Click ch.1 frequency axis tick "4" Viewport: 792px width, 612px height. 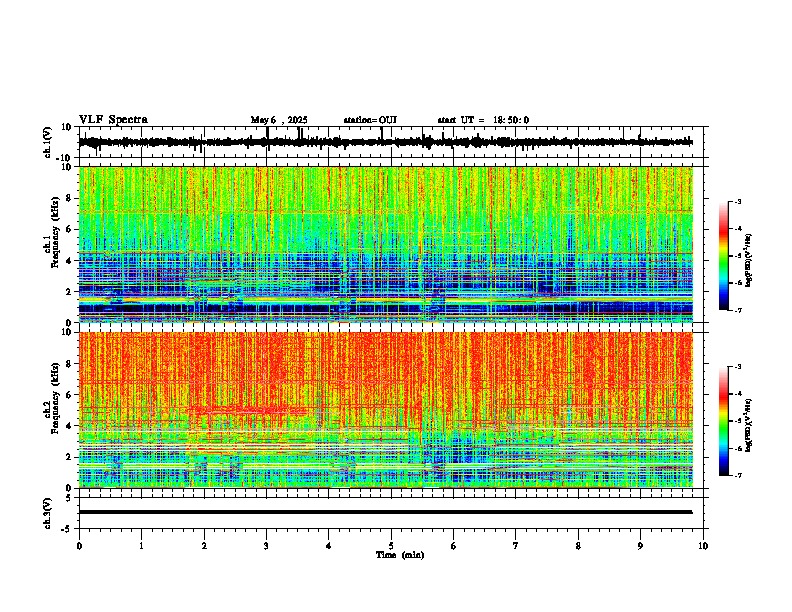coord(70,261)
